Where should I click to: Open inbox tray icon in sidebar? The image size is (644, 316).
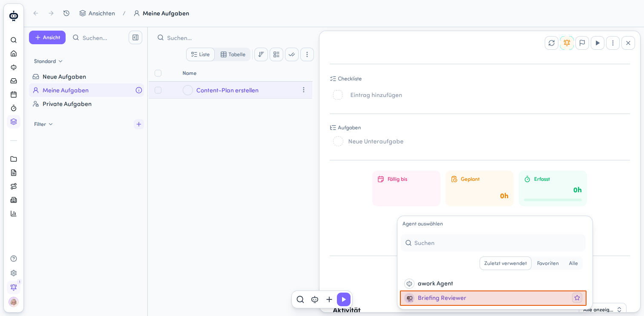14,81
